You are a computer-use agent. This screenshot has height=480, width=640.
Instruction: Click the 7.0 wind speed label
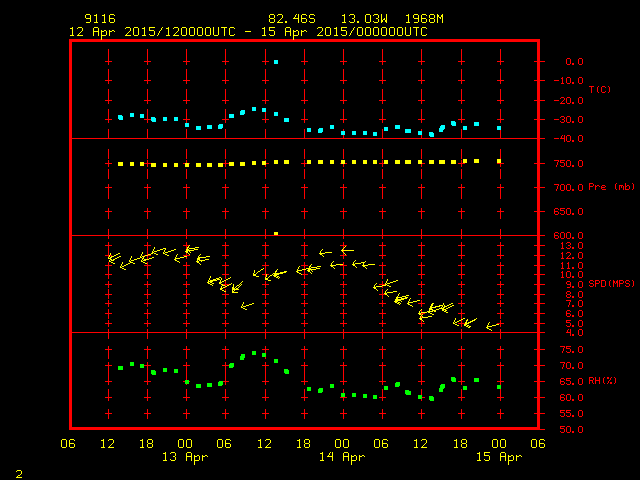point(574,304)
